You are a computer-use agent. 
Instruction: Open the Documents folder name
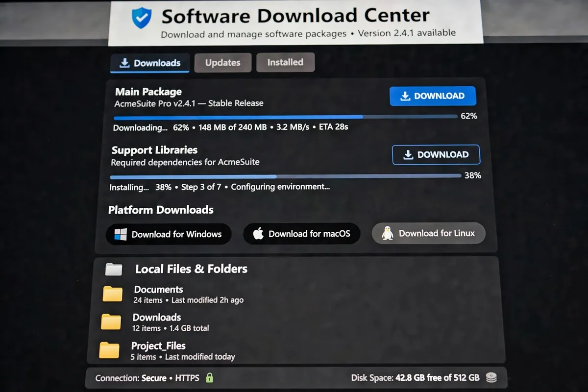[158, 290]
